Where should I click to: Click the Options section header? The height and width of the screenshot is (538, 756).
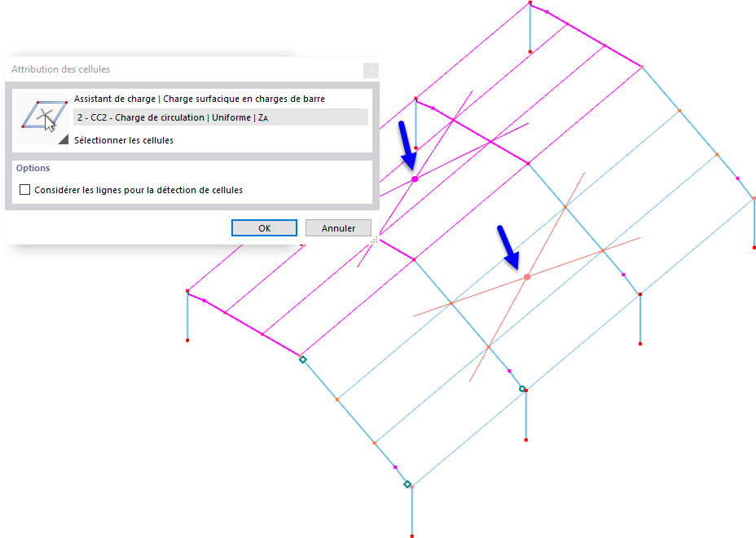33,168
